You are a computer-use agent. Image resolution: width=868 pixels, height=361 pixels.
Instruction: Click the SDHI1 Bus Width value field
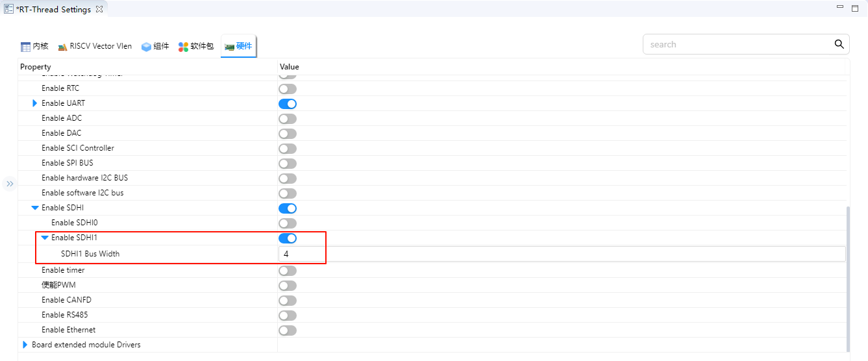[x=562, y=254]
